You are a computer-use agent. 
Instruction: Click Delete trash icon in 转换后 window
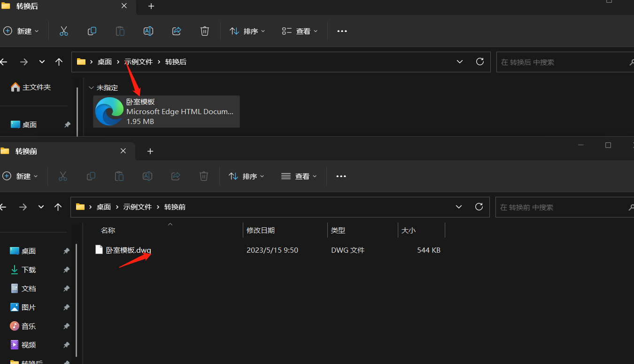coord(205,31)
